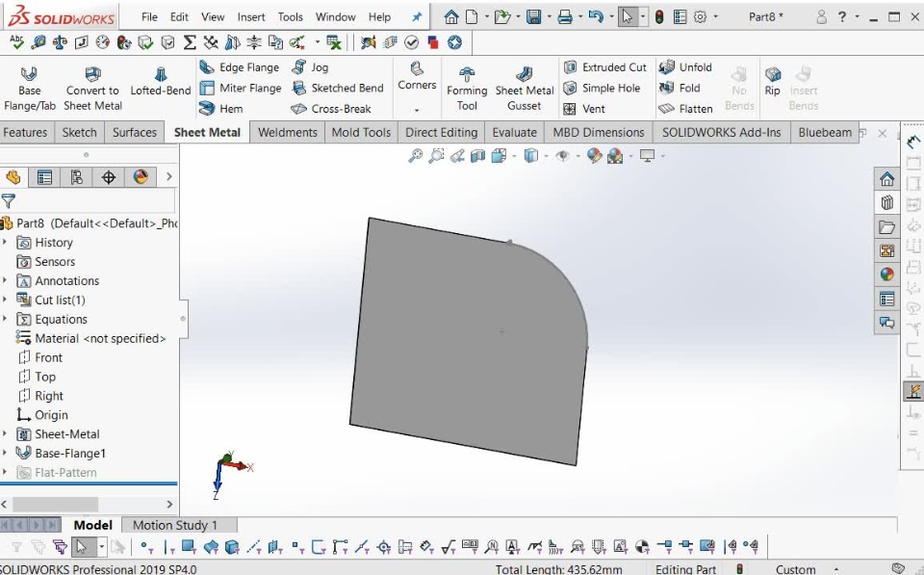924x575 pixels.
Task: Click the feature tree filter icon
Action: point(9,201)
